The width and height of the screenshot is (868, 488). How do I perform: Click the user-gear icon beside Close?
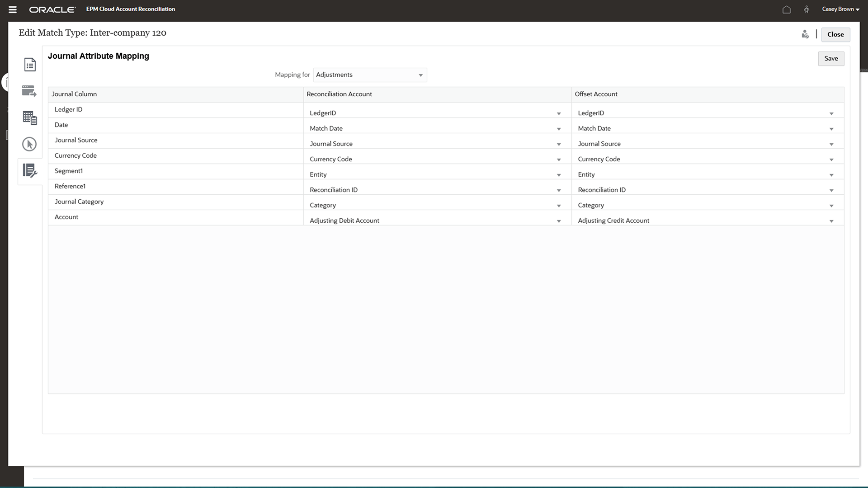point(805,34)
